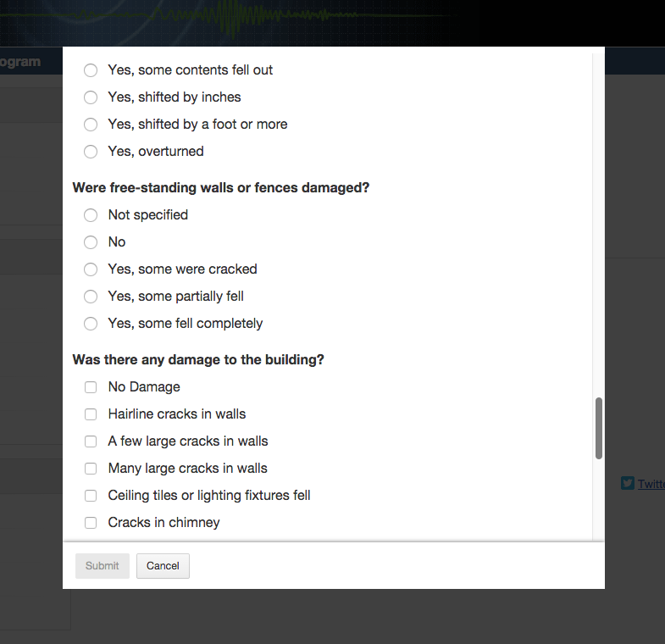Choose 'Yes, some partially fell' option
The height and width of the screenshot is (644, 665).
point(91,297)
